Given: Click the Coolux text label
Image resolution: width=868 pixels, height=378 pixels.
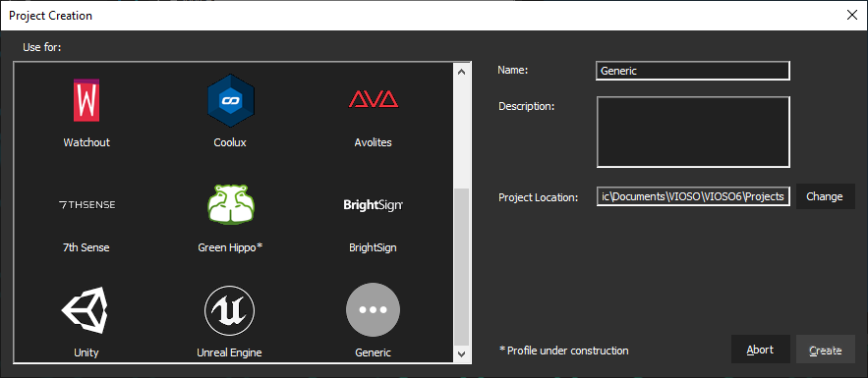Looking at the screenshot, I should tap(230, 142).
